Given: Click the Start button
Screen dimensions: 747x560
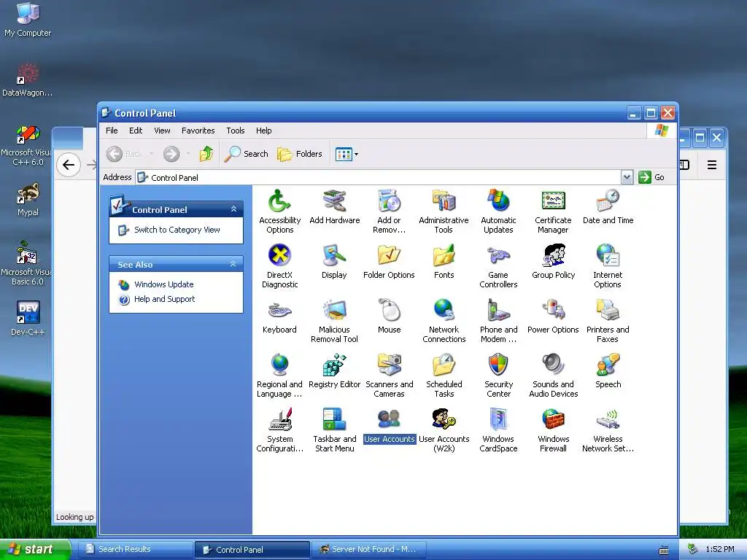Looking at the screenshot, I should point(35,549).
